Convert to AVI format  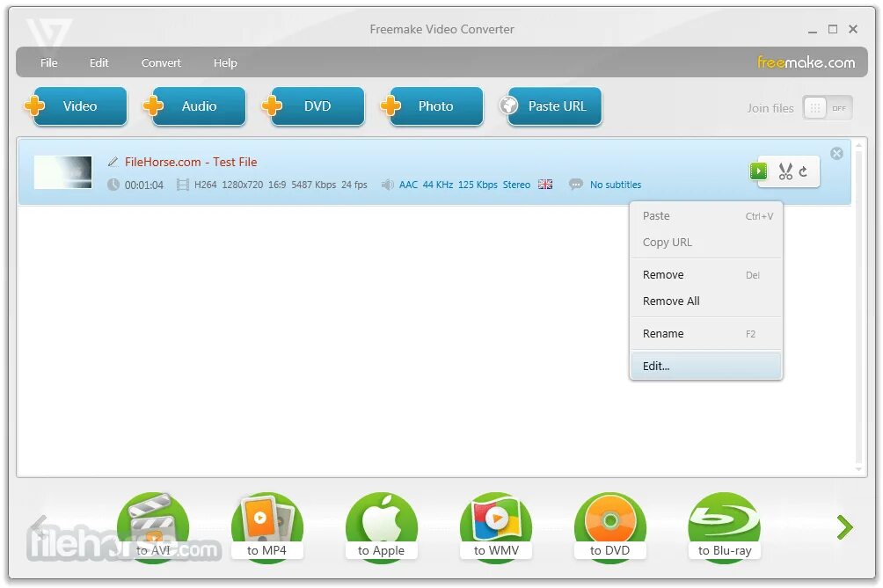tap(153, 526)
